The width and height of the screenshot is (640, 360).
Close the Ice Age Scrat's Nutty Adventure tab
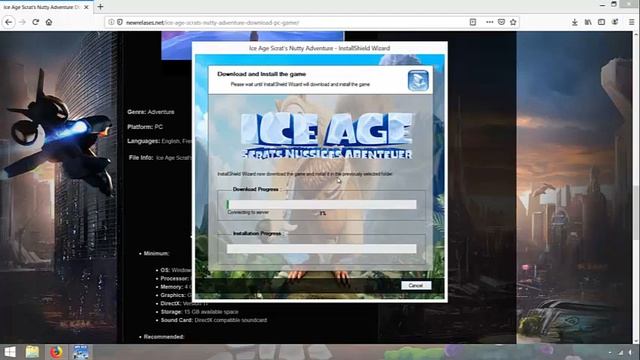click(x=86, y=7)
